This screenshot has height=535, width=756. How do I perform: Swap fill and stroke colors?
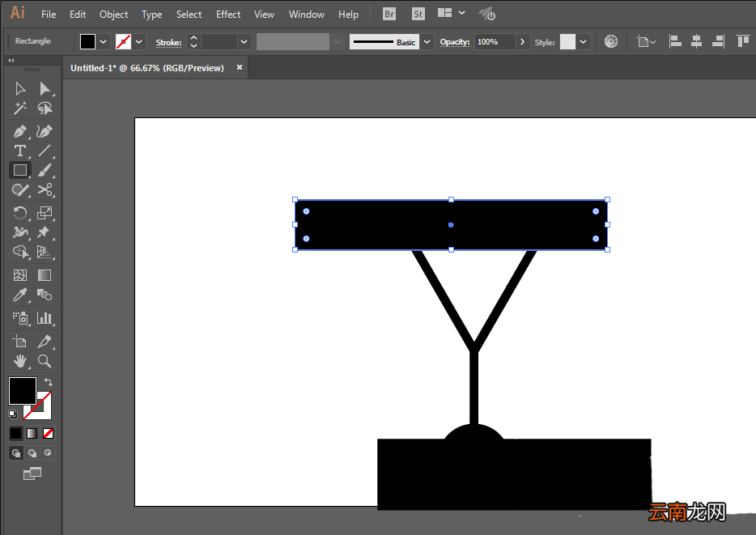tap(49, 382)
